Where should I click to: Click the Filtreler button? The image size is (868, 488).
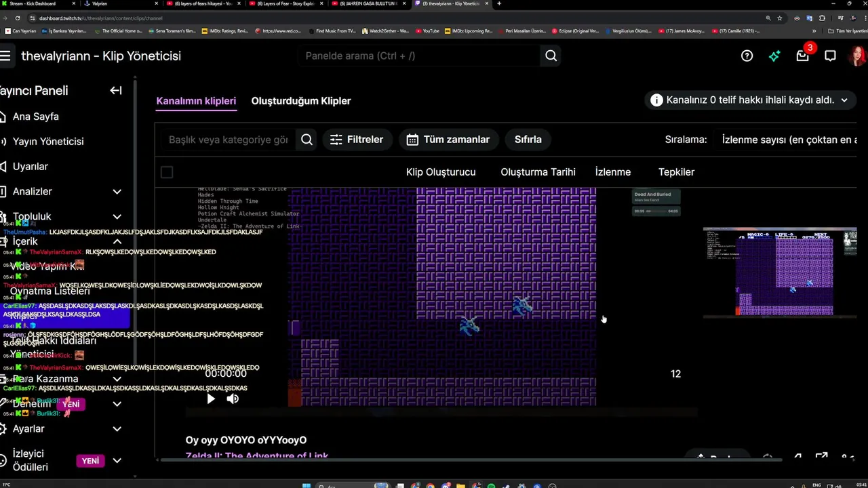tap(357, 140)
